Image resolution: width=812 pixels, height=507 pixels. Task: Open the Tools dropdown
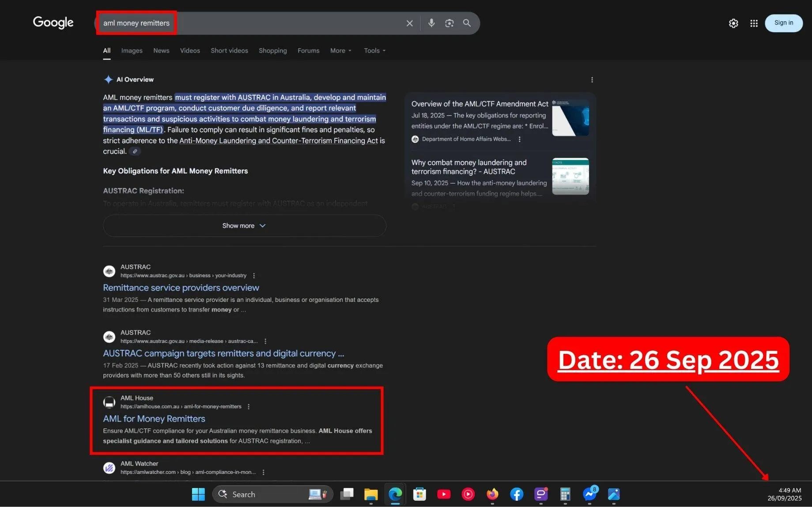pyautogui.click(x=374, y=50)
